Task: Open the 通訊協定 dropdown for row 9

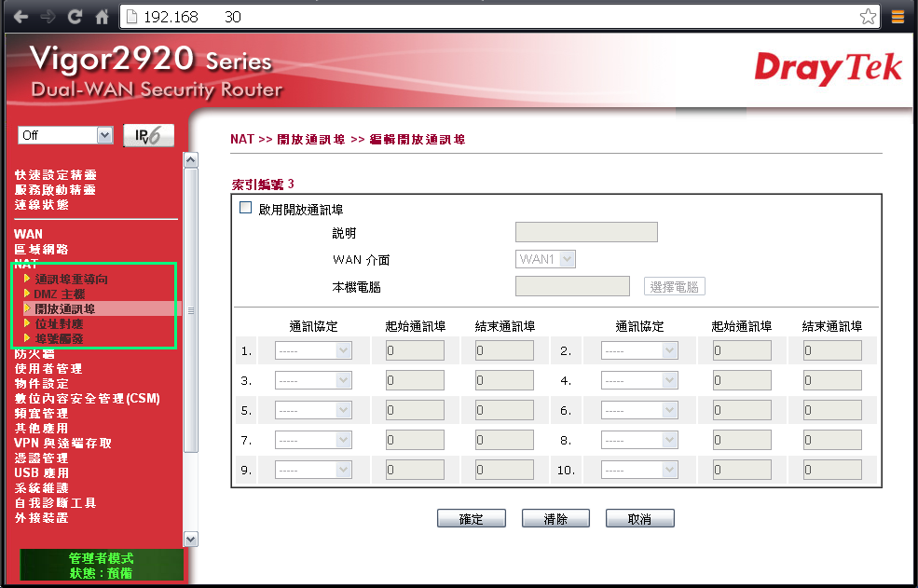Action: pos(313,470)
